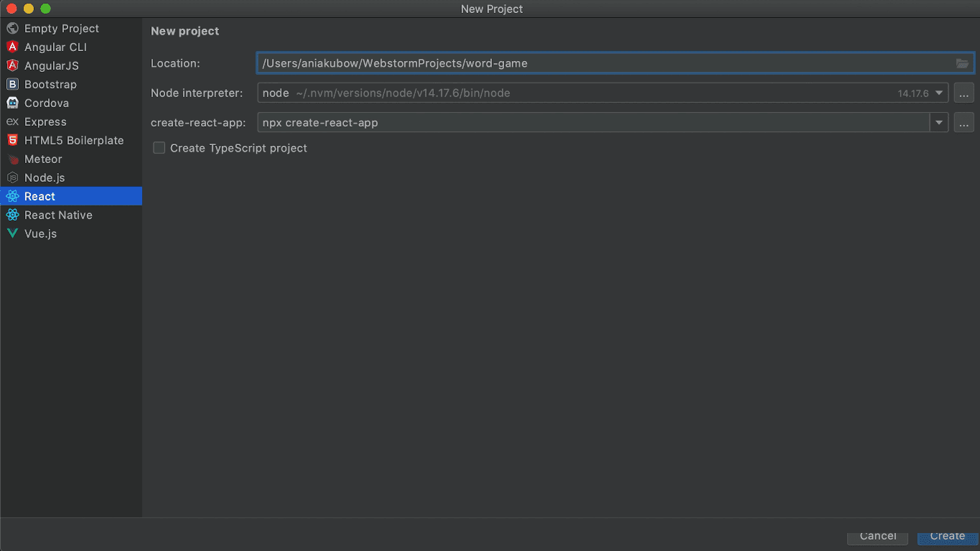Screen dimensions: 980x551
Task: Expand the Node interpreter dropdown arrow
Action: coord(939,93)
